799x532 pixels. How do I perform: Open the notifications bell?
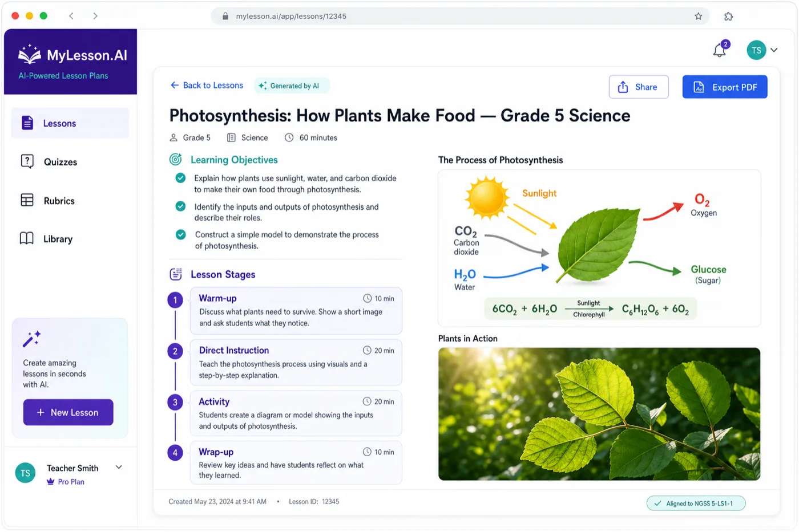pyautogui.click(x=720, y=50)
